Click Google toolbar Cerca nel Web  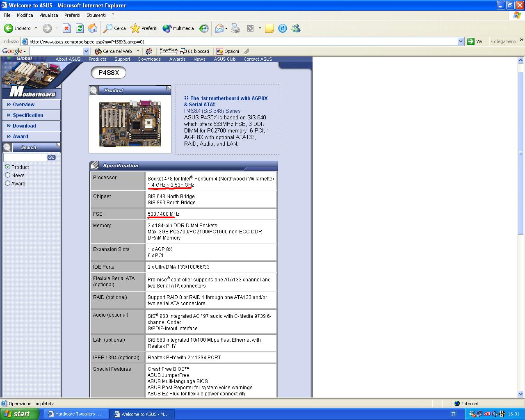click(114, 51)
